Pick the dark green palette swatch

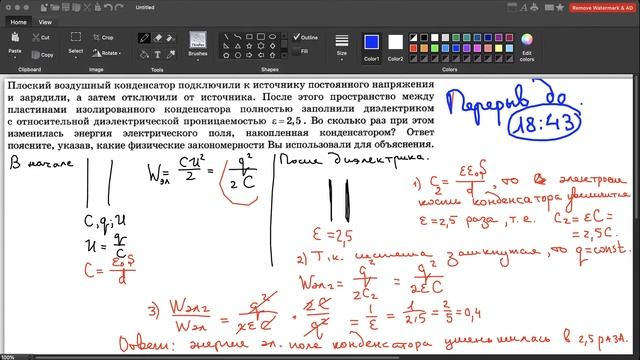pyautogui.click(x=456, y=38)
